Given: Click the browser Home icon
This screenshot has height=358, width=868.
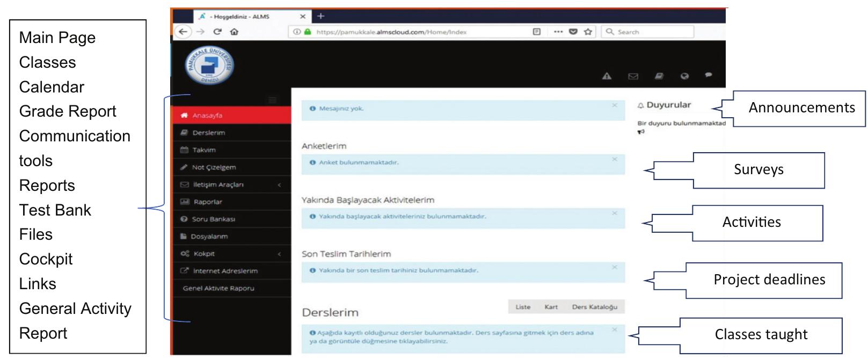Looking at the screenshot, I should (x=234, y=32).
